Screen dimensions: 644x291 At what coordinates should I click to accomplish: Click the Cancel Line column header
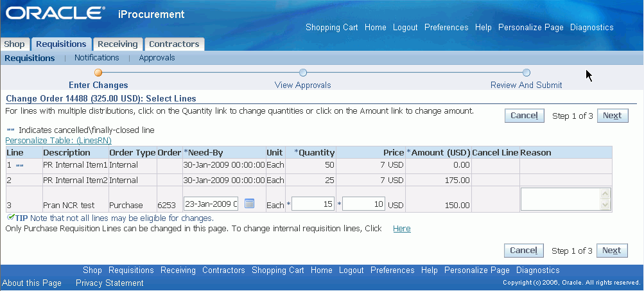pos(495,152)
